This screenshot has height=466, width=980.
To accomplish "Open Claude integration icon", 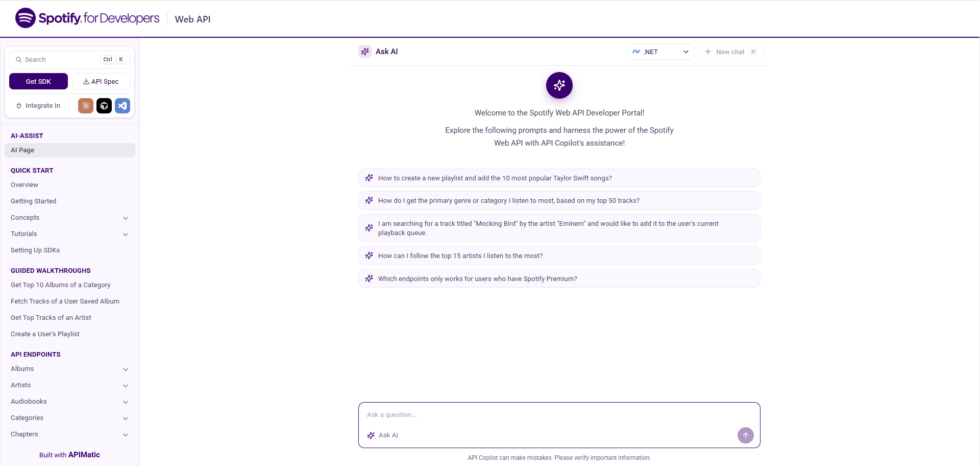I will click(86, 106).
